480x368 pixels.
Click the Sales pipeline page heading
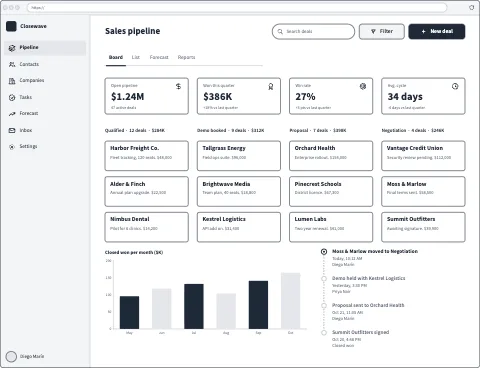(x=133, y=31)
